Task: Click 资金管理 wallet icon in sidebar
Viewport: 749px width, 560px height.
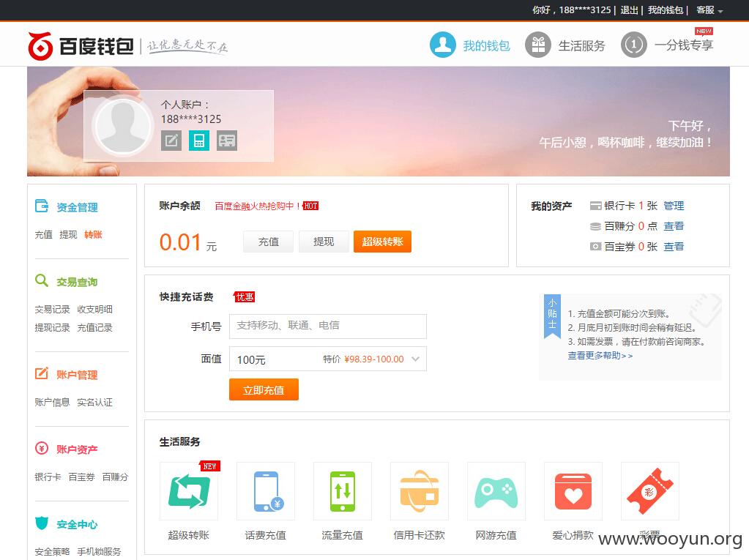Action: click(42, 206)
